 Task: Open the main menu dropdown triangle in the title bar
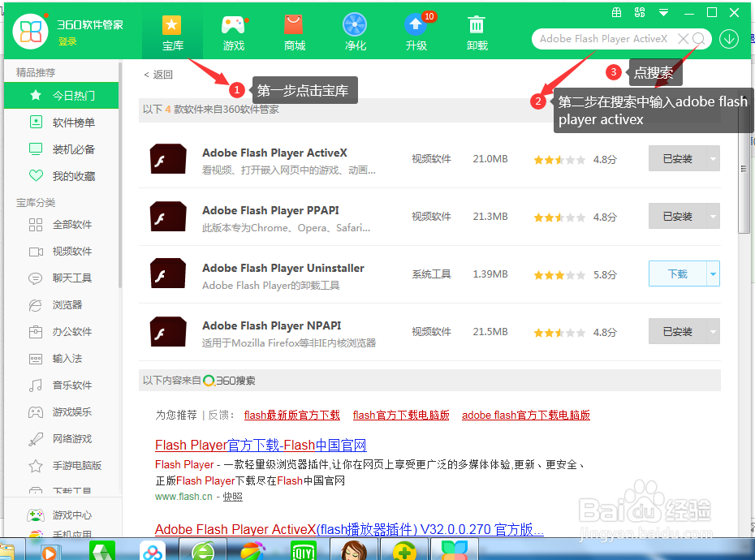point(663,13)
